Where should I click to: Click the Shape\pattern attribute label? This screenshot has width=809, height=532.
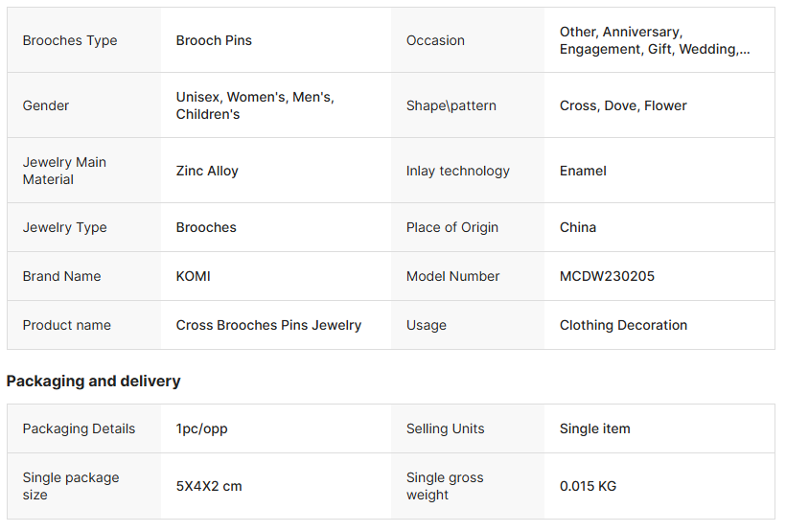click(x=451, y=105)
